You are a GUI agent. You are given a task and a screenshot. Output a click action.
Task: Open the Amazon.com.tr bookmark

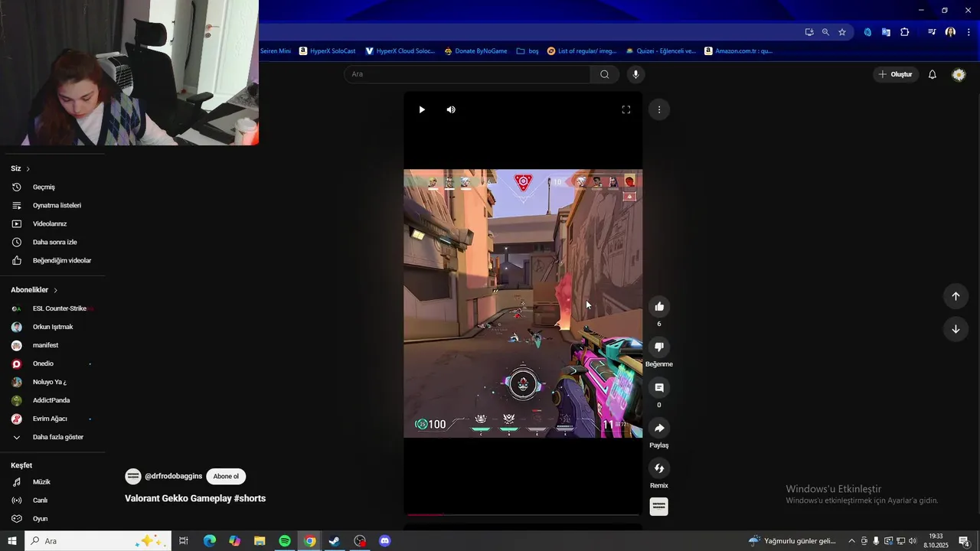739,51
